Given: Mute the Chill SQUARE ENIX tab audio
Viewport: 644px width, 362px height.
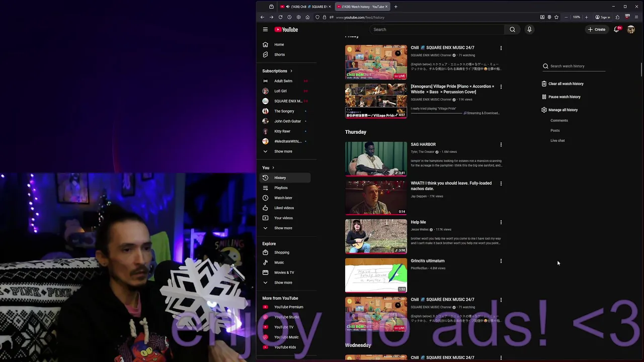Looking at the screenshot, I should 287,7.
